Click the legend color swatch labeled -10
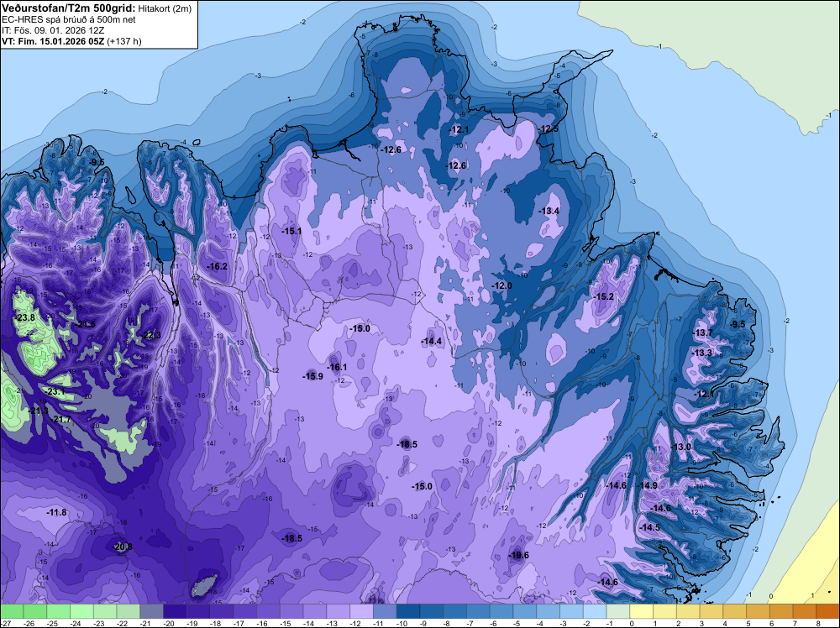 tap(407, 611)
